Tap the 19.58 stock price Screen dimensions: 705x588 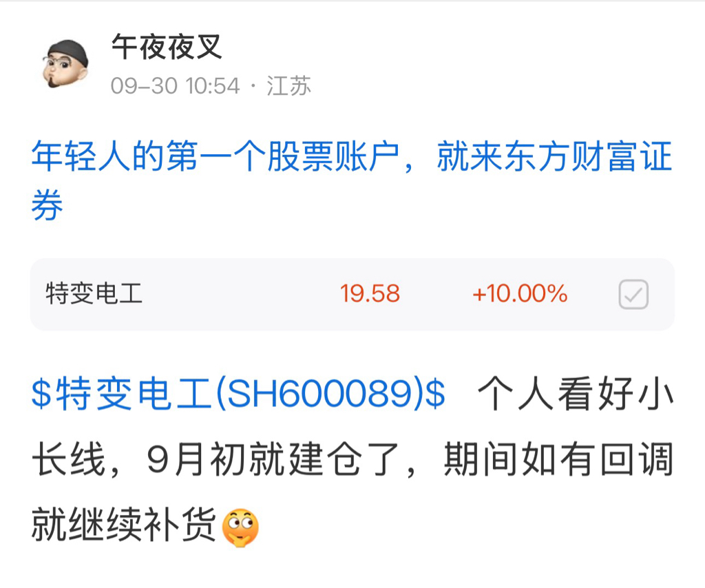pyautogui.click(x=370, y=293)
